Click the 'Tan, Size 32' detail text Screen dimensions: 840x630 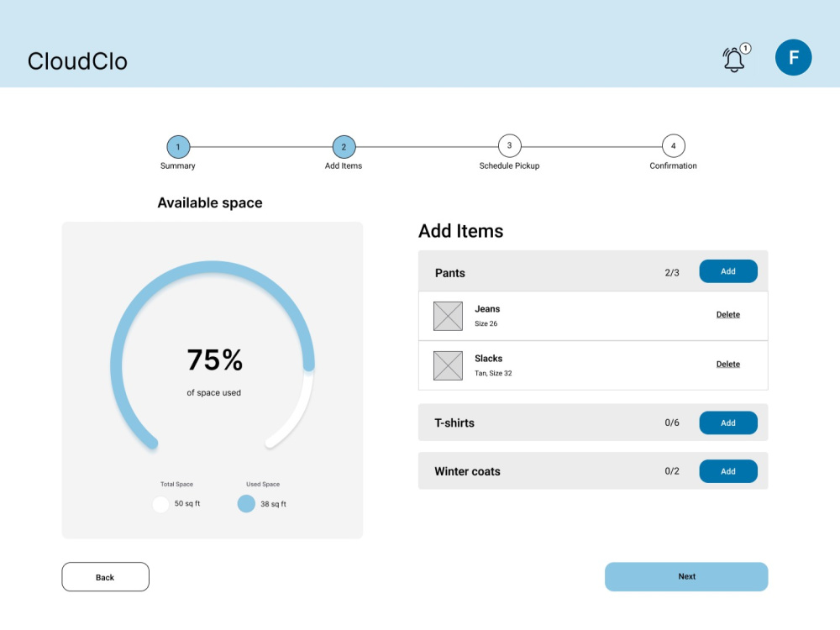point(493,374)
